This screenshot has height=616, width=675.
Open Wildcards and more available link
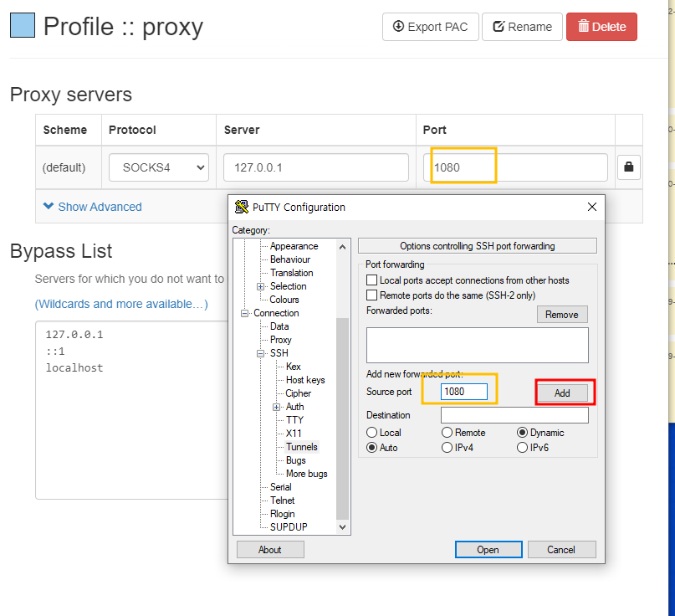pos(121,304)
